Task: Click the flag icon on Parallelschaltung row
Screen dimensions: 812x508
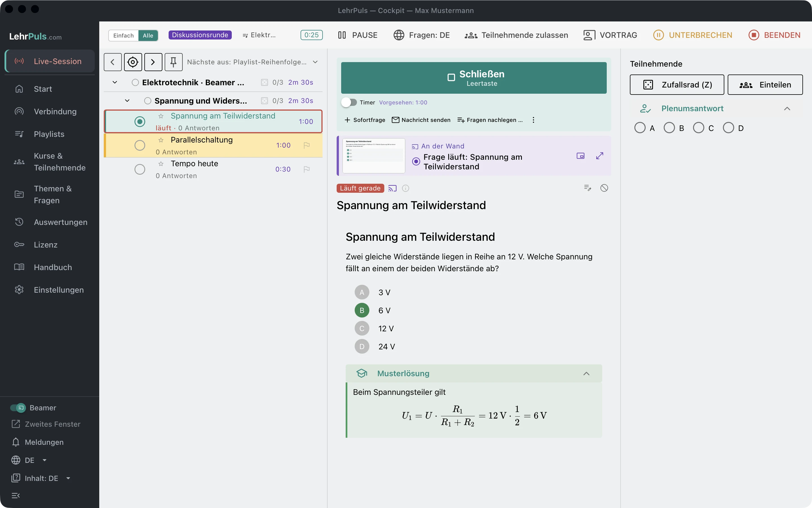Action: click(306, 145)
